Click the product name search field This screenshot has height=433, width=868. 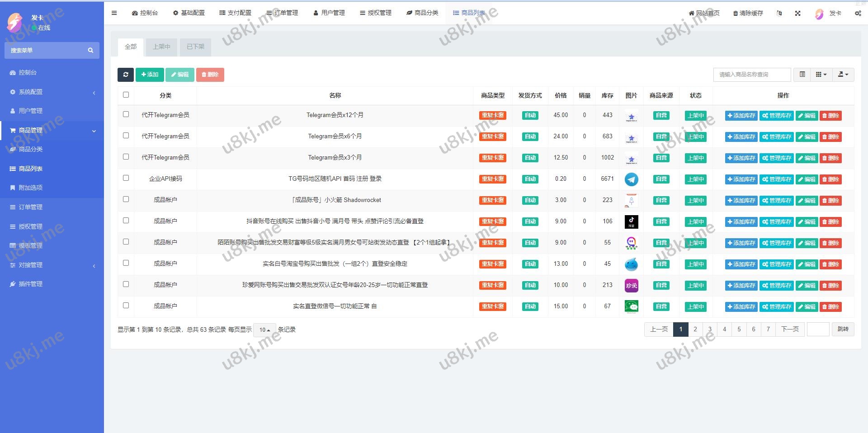point(752,75)
